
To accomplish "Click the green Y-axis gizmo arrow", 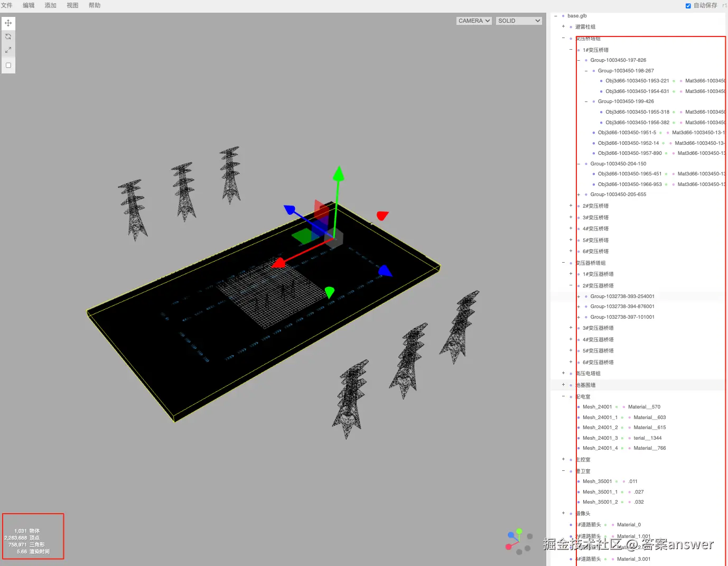I will (x=338, y=173).
